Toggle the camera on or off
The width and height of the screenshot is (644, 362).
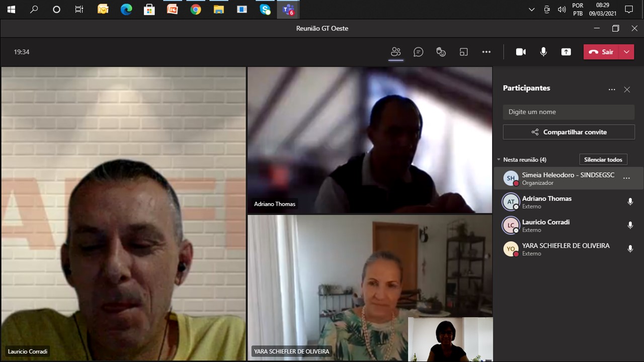(521, 52)
